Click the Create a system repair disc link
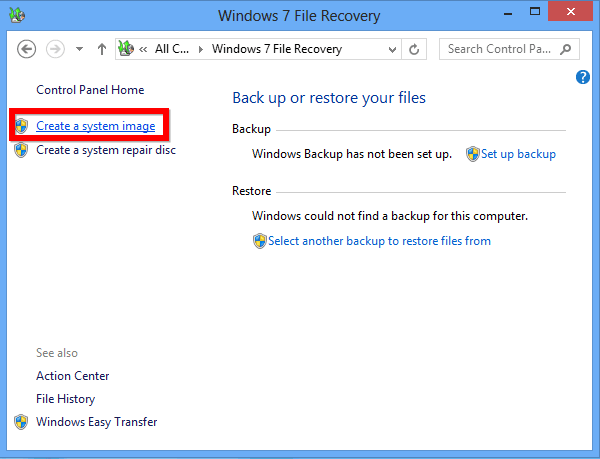 pyautogui.click(x=105, y=150)
